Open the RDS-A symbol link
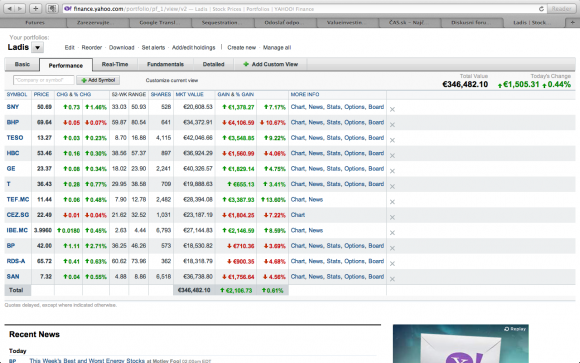580x363 pixels. click(16, 261)
